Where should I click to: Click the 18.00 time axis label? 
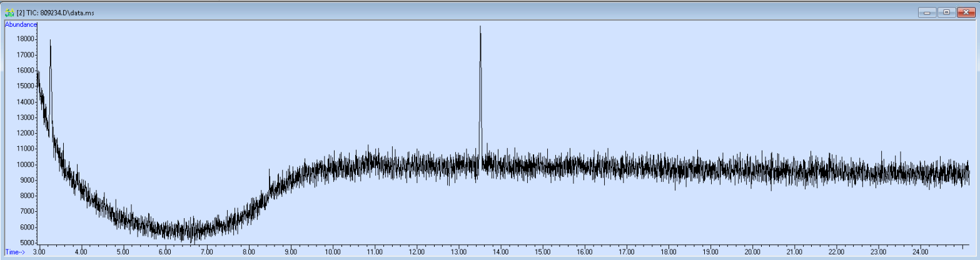tap(669, 252)
